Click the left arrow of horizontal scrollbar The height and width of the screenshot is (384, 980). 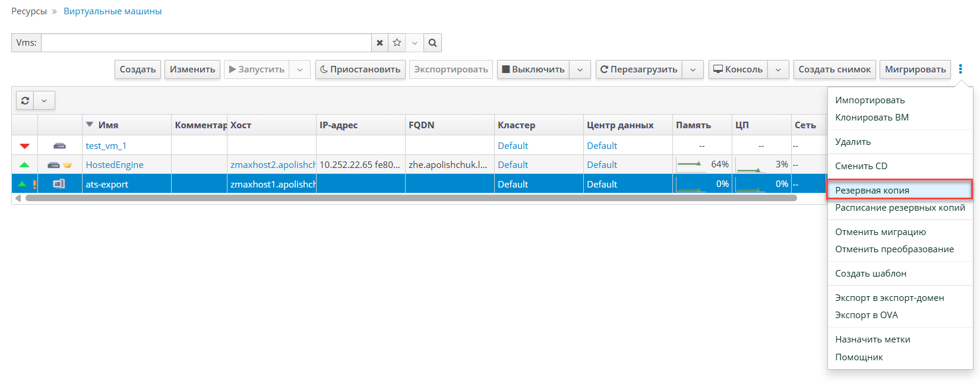click(18, 198)
